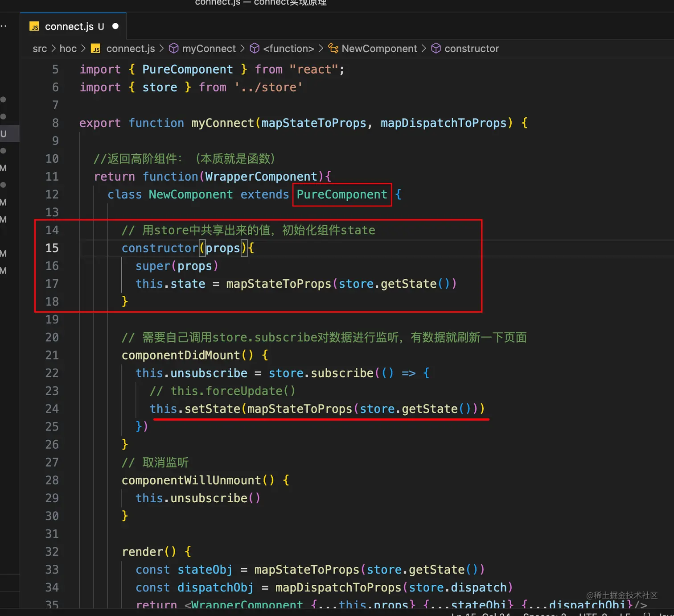The height and width of the screenshot is (616, 674).
Task: Click WrapperComponent parameter on line 11
Action: click(261, 177)
